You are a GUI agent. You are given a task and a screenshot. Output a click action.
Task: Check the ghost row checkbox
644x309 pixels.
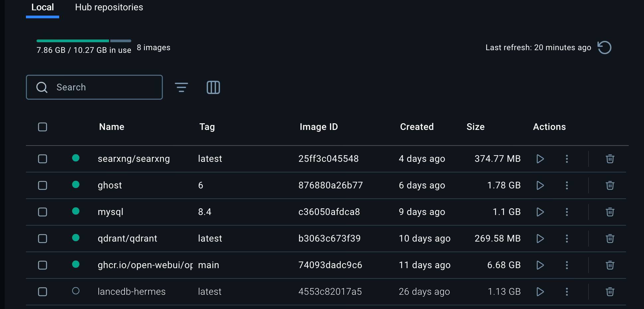(43, 185)
